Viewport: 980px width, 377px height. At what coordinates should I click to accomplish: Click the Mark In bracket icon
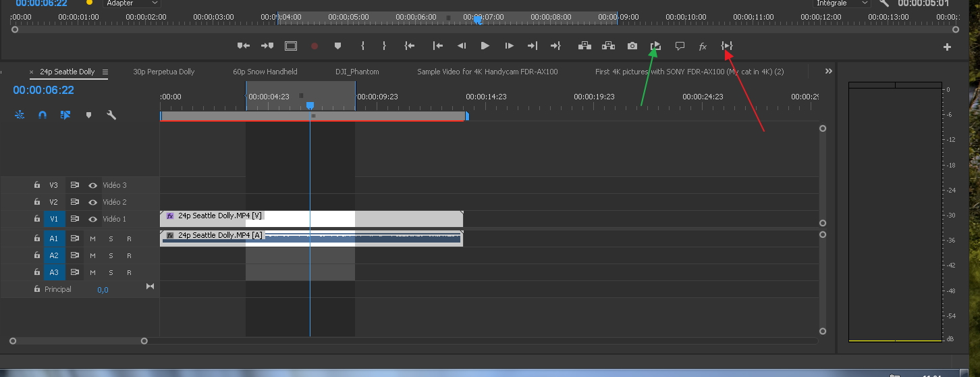click(362, 46)
